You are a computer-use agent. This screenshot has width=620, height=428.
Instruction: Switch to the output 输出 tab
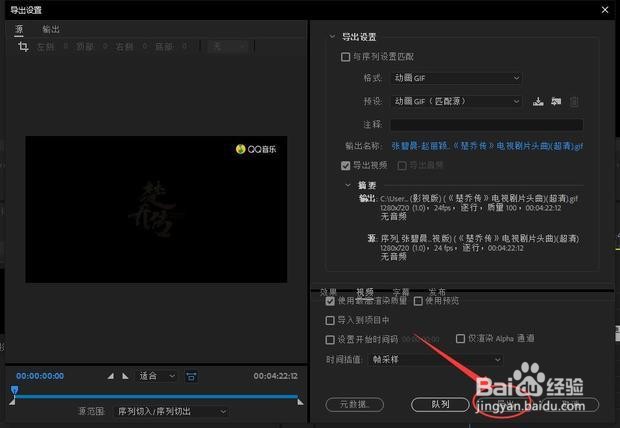click(x=51, y=29)
